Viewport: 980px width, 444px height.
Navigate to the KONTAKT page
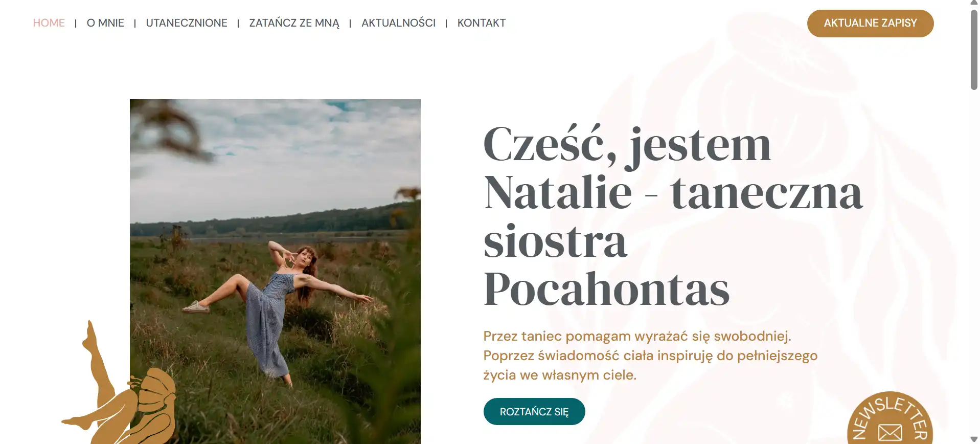click(482, 23)
